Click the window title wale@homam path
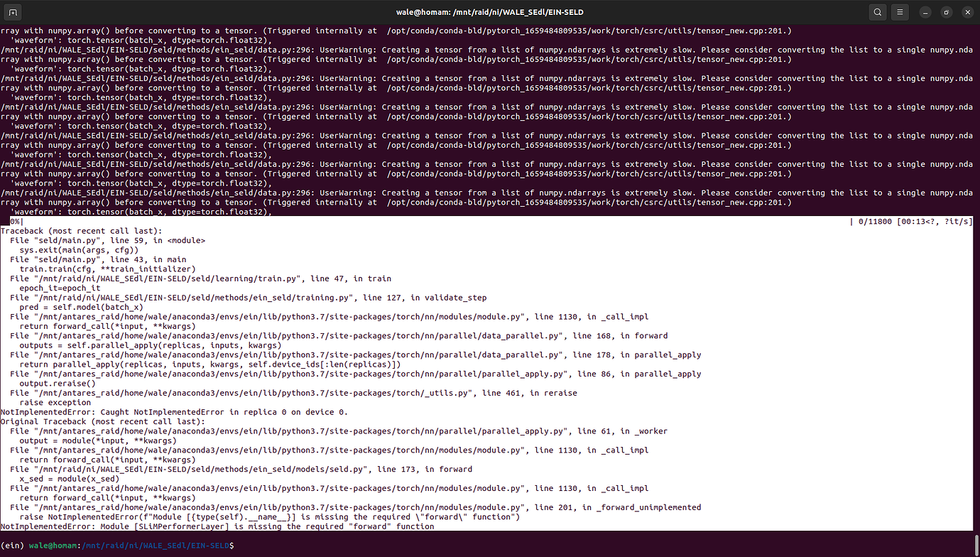This screenshot has height=557, width=980. 490,12
